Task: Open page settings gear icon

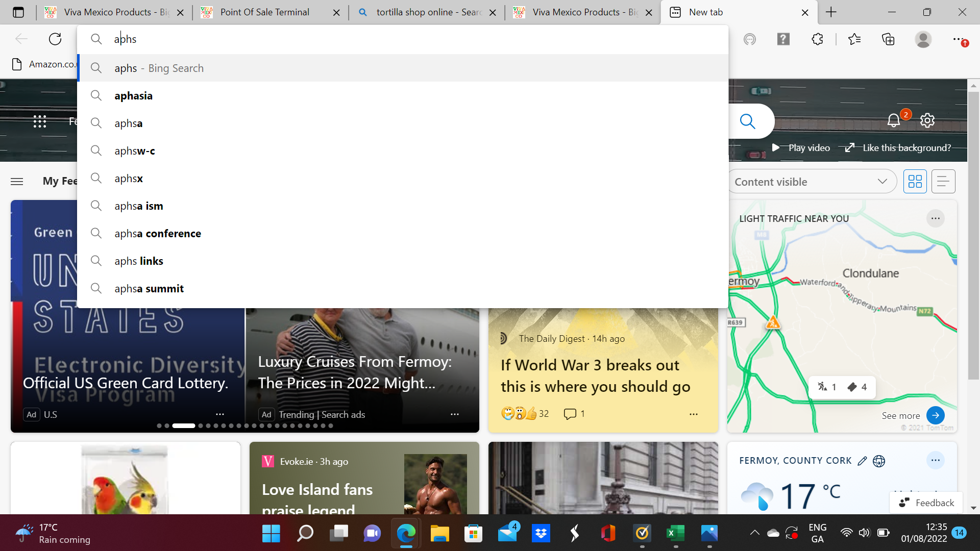Action: pos(927,120)
